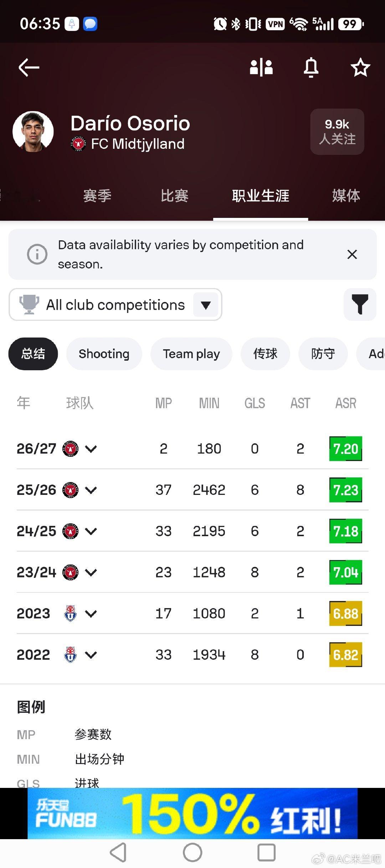Viewport: 385px width, 868px height.
Task: Tap the Android home circle button
Action: [x=192, y=853]
